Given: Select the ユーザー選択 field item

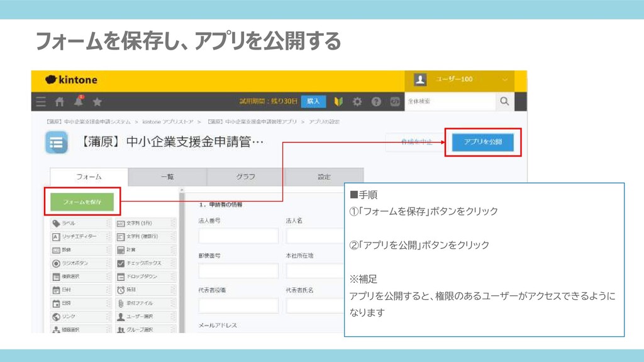Looking at the screenshot, I should 145,317.
